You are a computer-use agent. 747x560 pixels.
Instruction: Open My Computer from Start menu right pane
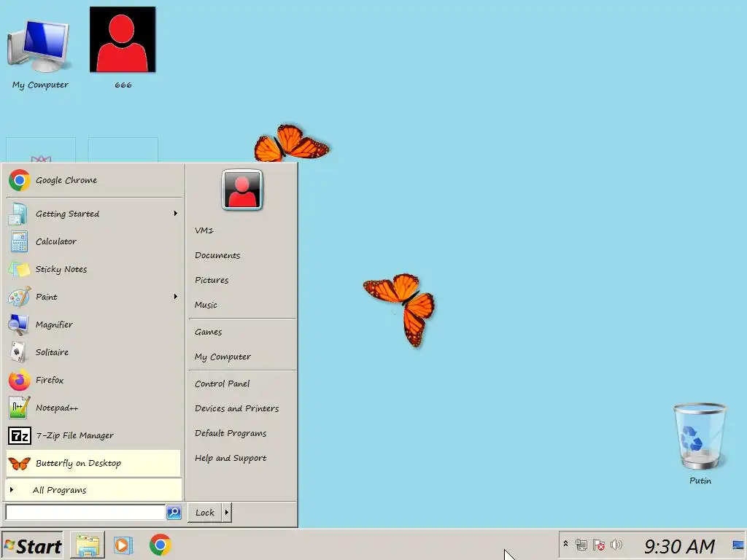click(x=242, y=357)
